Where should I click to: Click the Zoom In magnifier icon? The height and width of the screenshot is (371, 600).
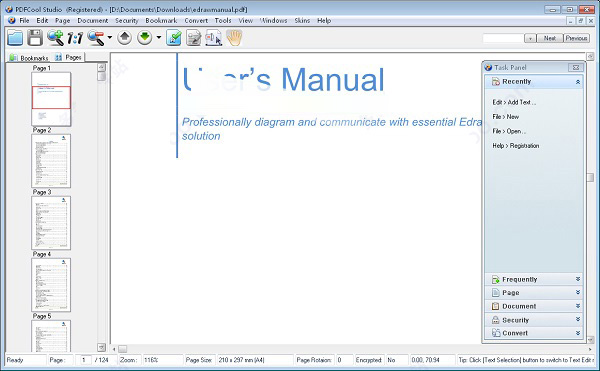(55, 37)
